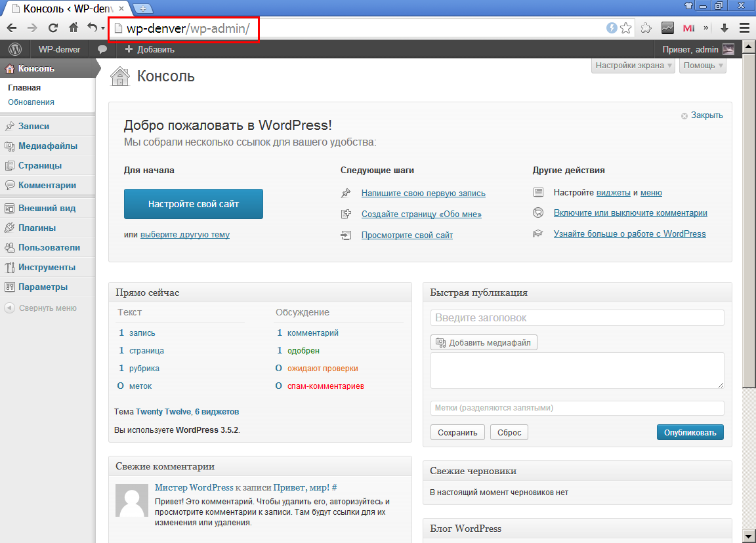Click the Настройте свой сайт button
This screenshot has width=756, height=543.
(x=194, y=204)
